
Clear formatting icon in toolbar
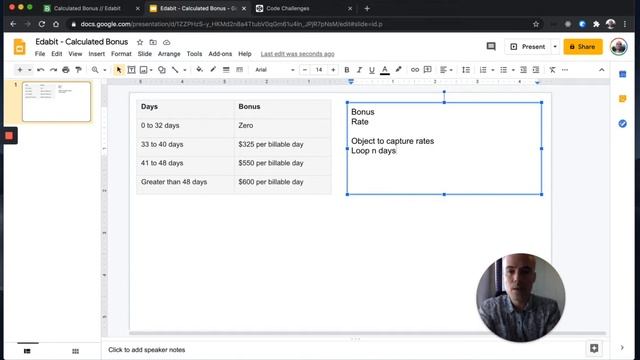[552, 70]
